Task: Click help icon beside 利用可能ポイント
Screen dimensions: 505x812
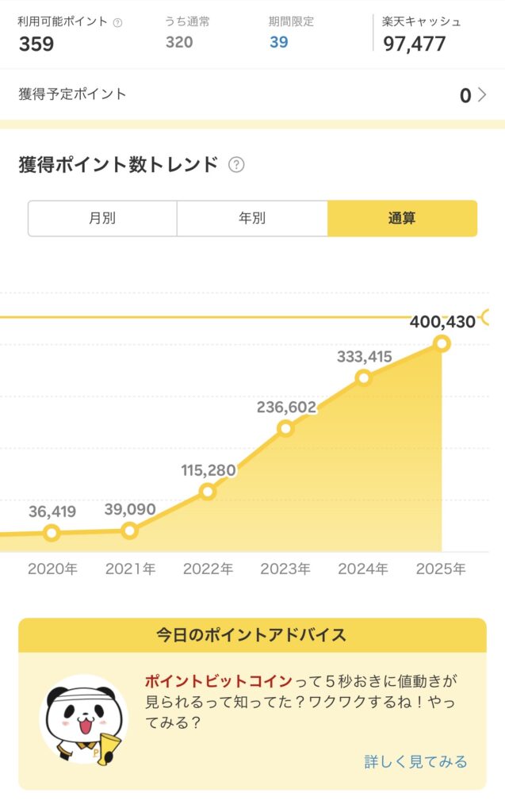Action: click(x=118, y=23)
